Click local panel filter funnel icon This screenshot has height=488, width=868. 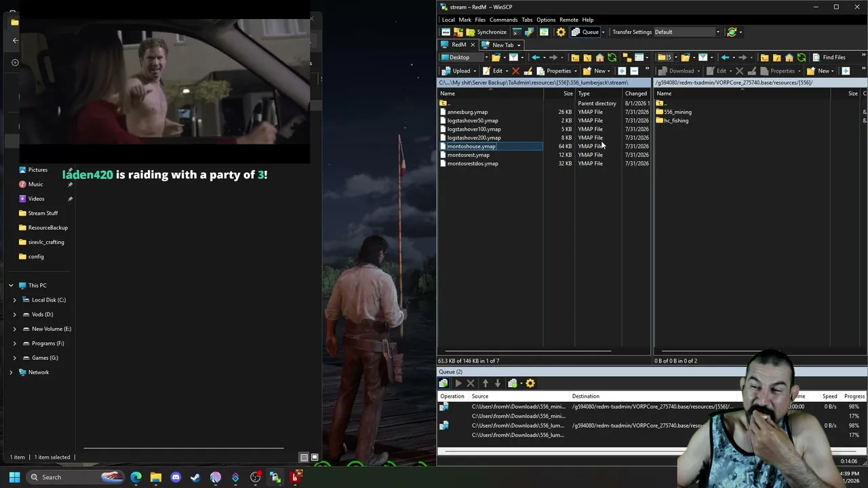[513, 58]
